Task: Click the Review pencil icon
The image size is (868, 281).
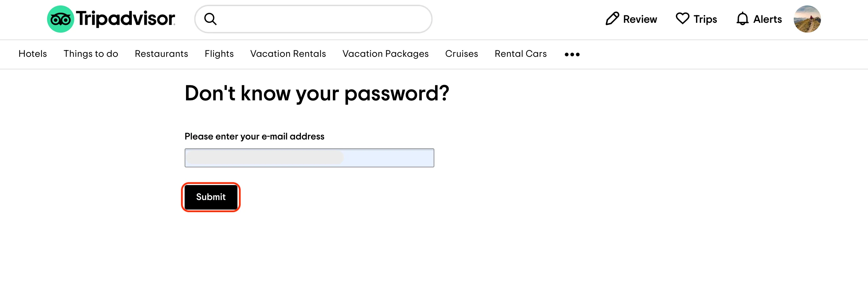Action: (612, 19)
